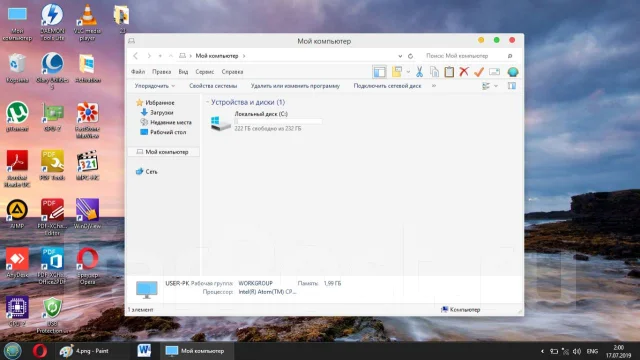Viewport: 640px width, 360px height.
Task: Click Свойства системы button
Action: pos(213,86)
